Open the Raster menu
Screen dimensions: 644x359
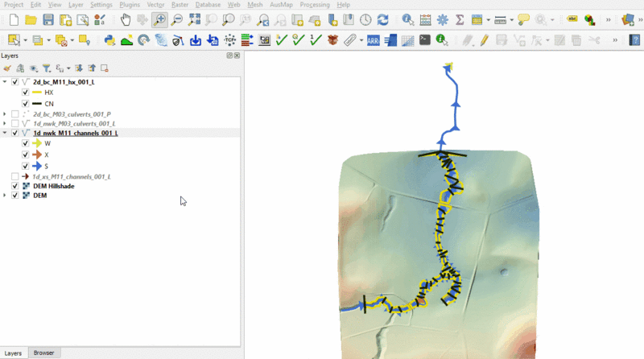pos(182,5)
